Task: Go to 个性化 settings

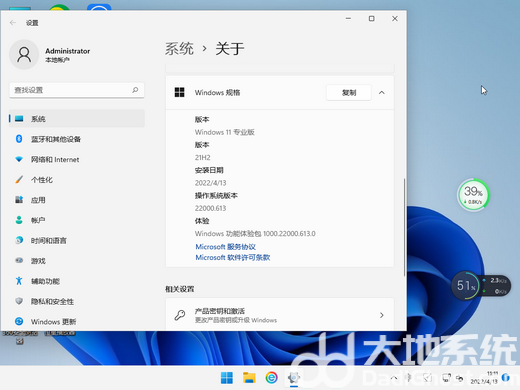Action: point(77,180)
